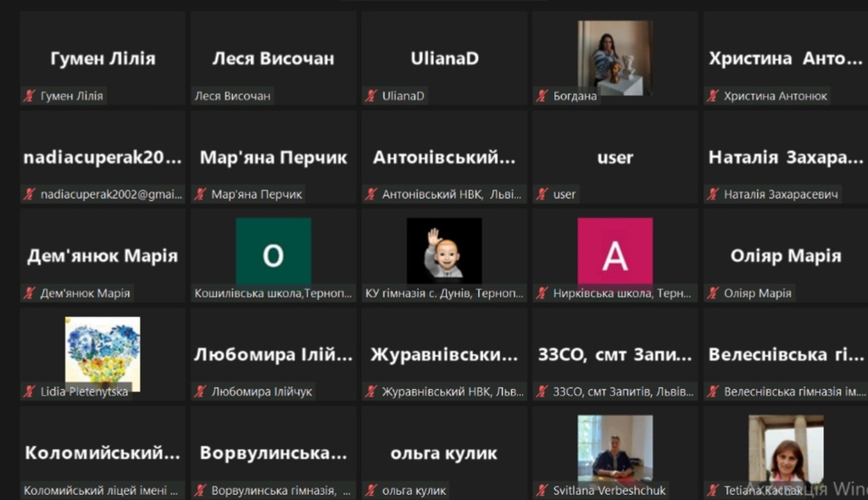Select the Дем'янюк Марія participant tile
The height and width of the screenshot is (500, 868).
pyautogui.click(x=103, y=255)
